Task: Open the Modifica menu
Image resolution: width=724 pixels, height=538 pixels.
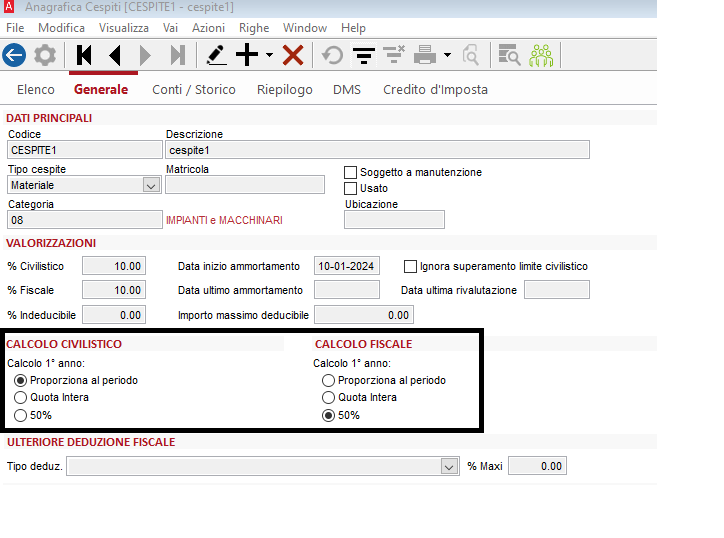Action: [x=61, y=28]
